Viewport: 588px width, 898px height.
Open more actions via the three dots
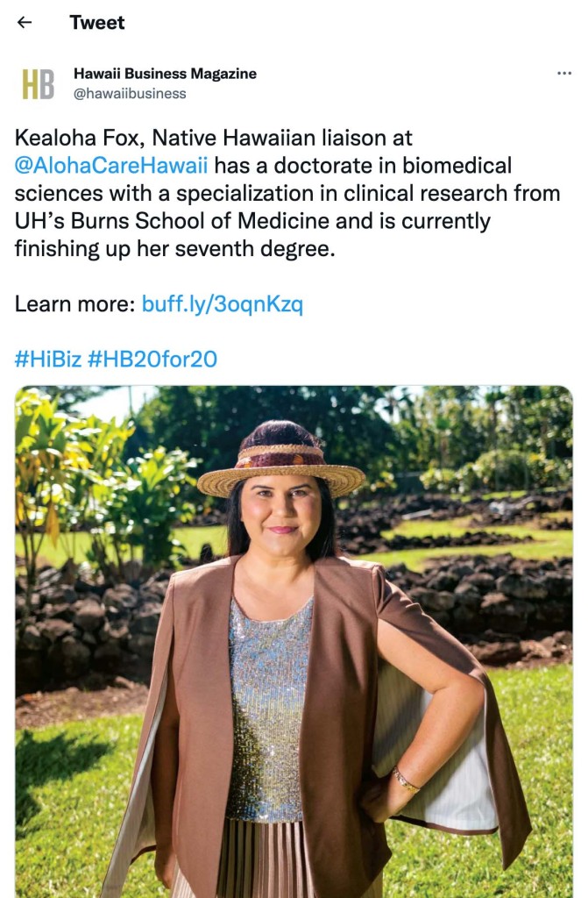click(564, 74)
